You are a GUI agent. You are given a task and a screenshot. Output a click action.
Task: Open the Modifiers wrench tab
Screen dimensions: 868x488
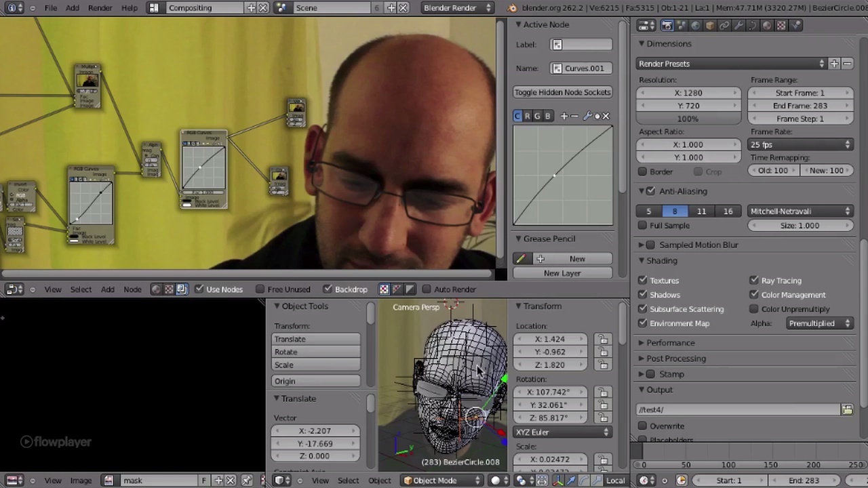[x=738, y=26]
